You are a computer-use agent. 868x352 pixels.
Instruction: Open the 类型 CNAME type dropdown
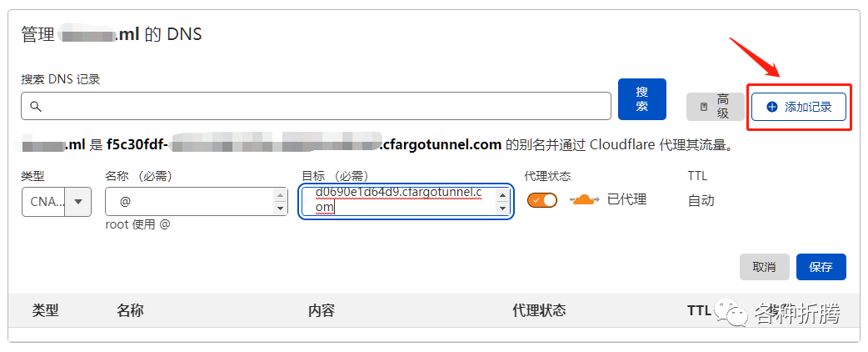[x=57, y=202]
